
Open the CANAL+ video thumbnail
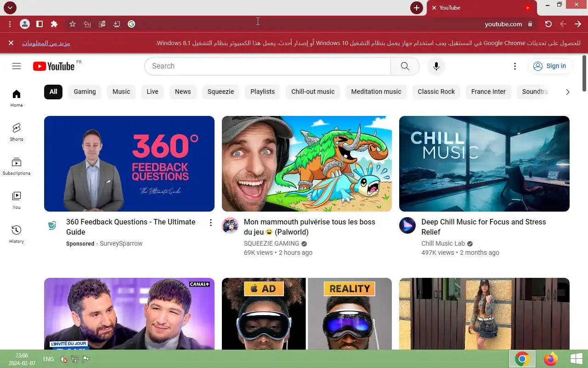(x=129, y=314)
